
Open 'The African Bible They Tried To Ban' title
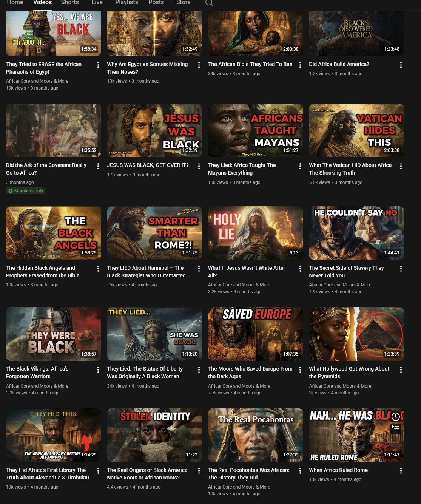250,64
